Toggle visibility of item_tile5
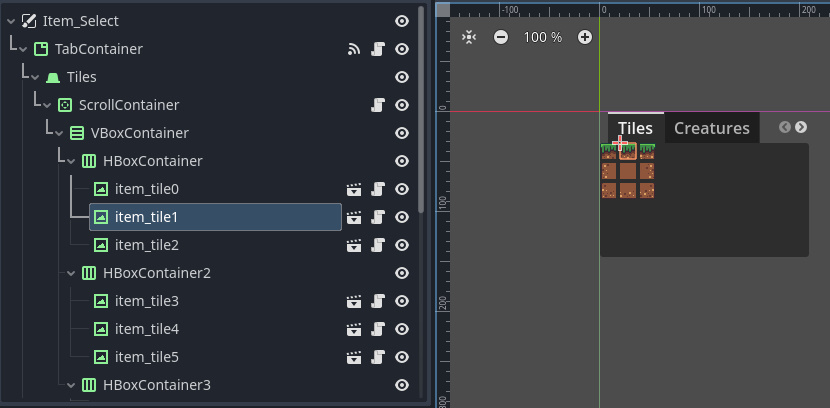 click(402, 358)
